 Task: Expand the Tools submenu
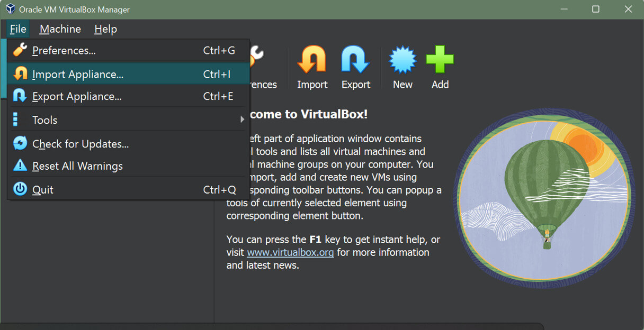pyautogui.click(x=128, y=120)
